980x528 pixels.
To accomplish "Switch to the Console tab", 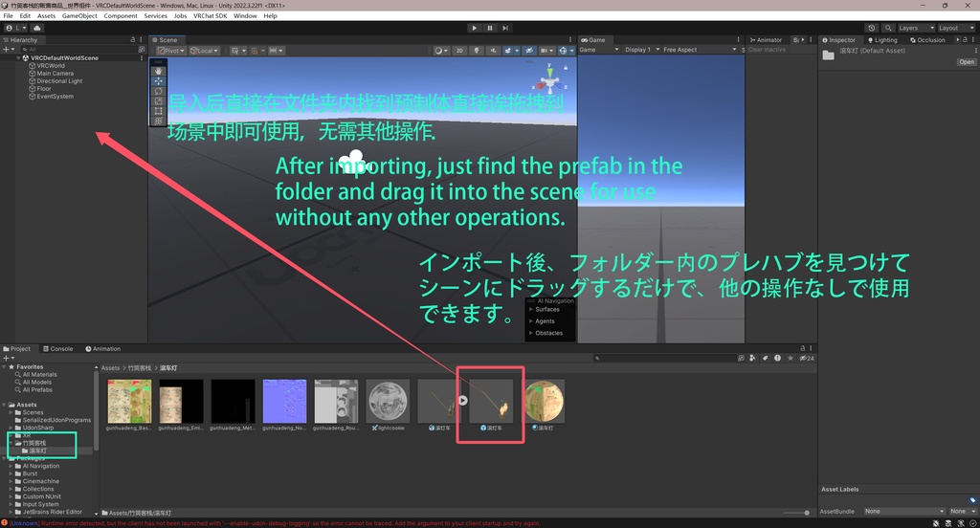I will point(58,349).
